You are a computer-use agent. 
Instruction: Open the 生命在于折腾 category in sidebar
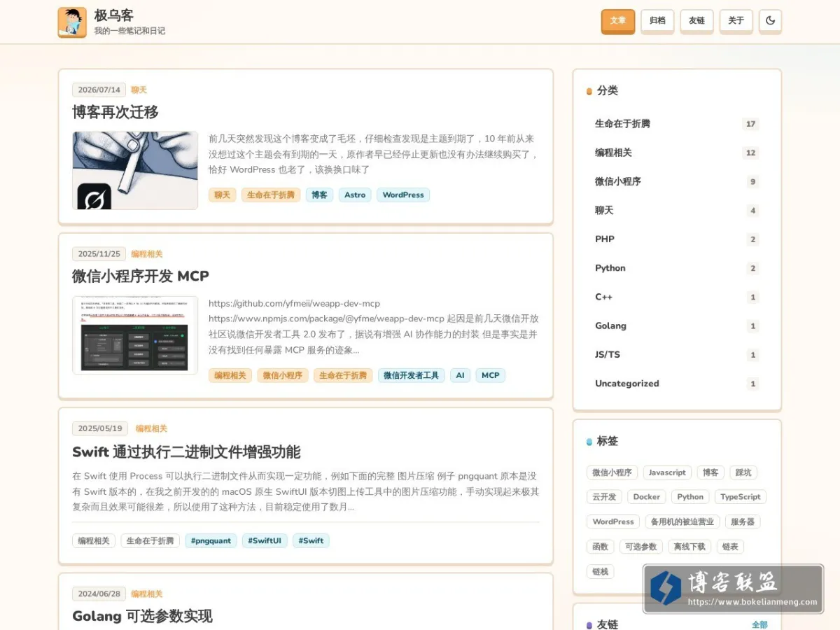click(676, 124)
